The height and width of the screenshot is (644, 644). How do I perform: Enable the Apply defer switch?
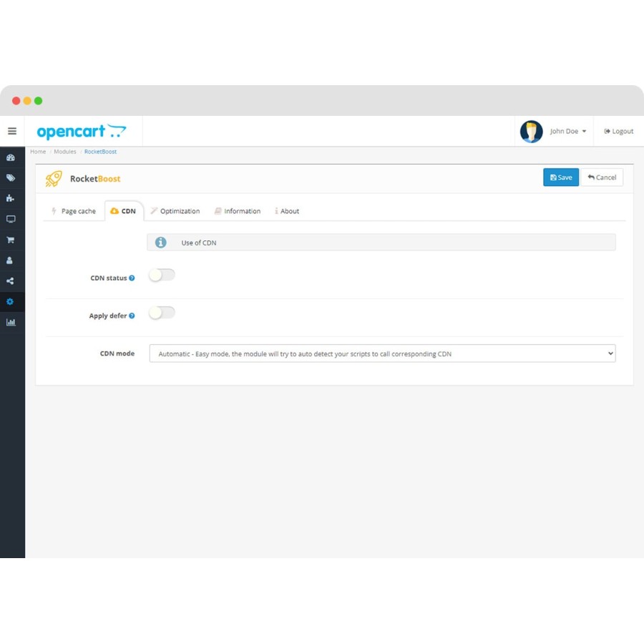pos(162,313)
